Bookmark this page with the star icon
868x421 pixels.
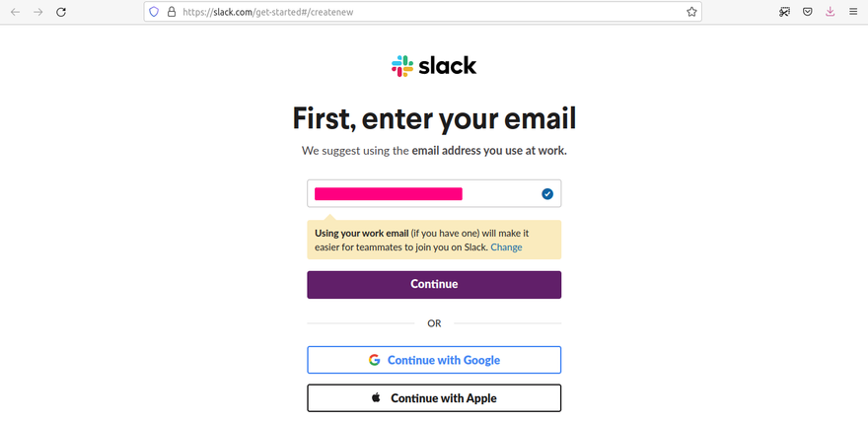[x=691, y=12]
